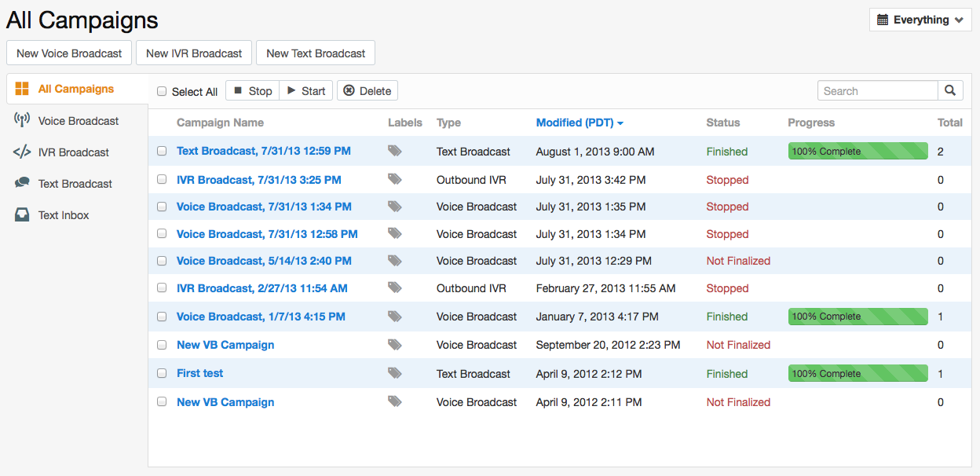The height and width of the screenshot is (476, 980).
Task: Open the First test campaign link
Action: pos(199,373)
